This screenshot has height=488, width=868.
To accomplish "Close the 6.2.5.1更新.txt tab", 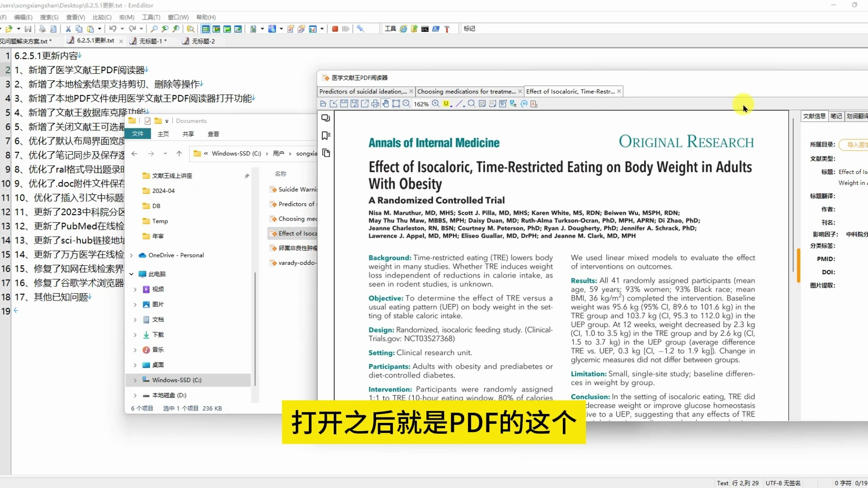I will pos(121,41).
